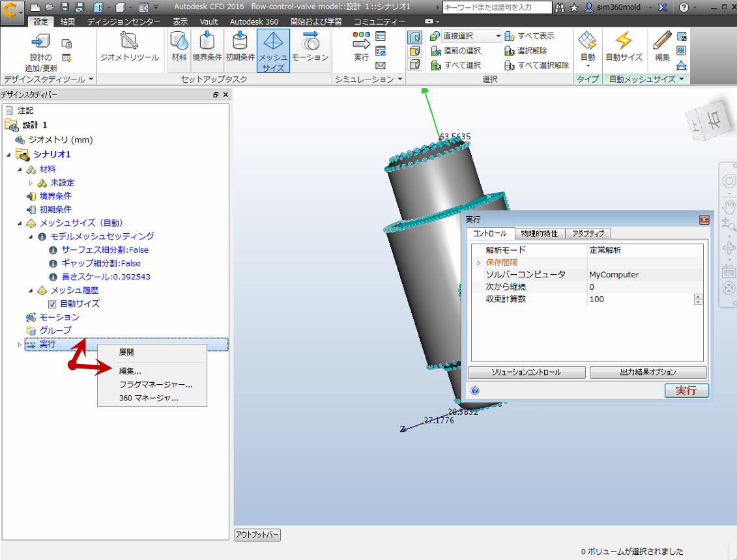737x560 pixels.
Task: Choose 編集... from the context menu
Action: [x=152, y=371]
